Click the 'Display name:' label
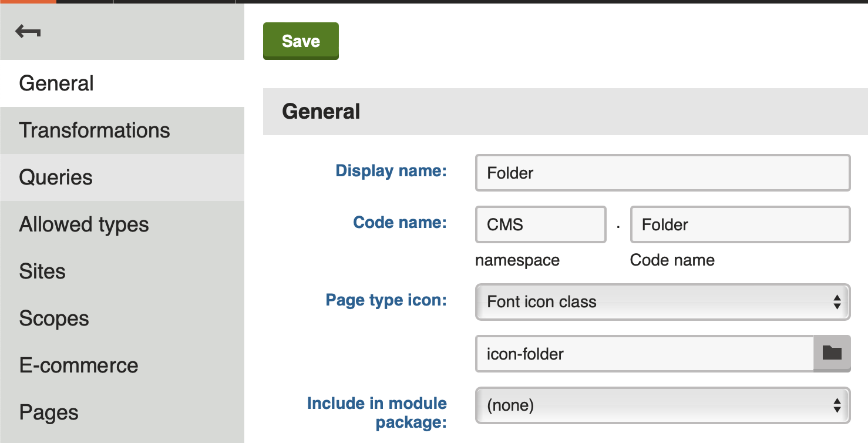Viewport: 868px width, 443px height. [x=391, y=171]
